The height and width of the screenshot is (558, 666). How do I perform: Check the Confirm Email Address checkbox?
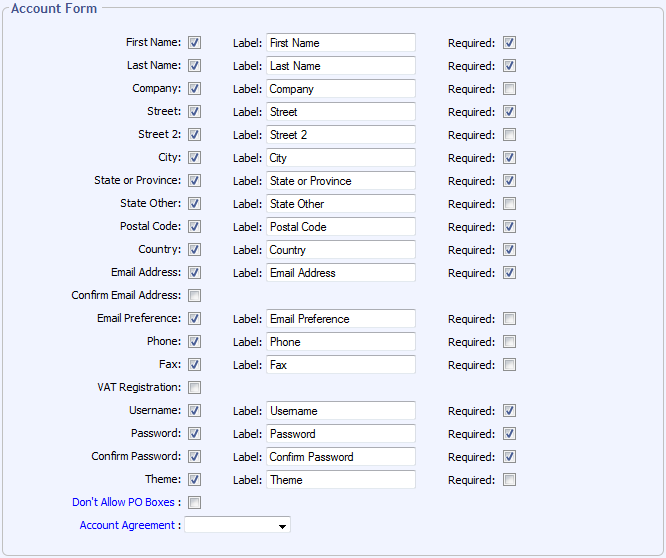click(x=194, y=296)
